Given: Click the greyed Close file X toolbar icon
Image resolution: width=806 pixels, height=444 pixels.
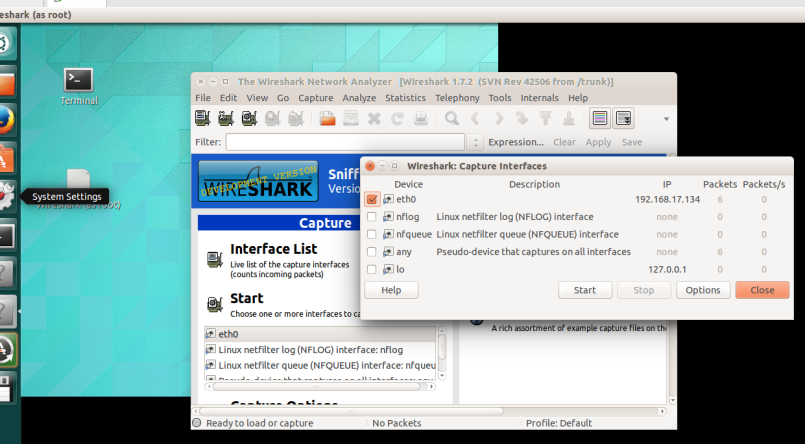Looking at the screenshot, I should [x=374, y=119].
